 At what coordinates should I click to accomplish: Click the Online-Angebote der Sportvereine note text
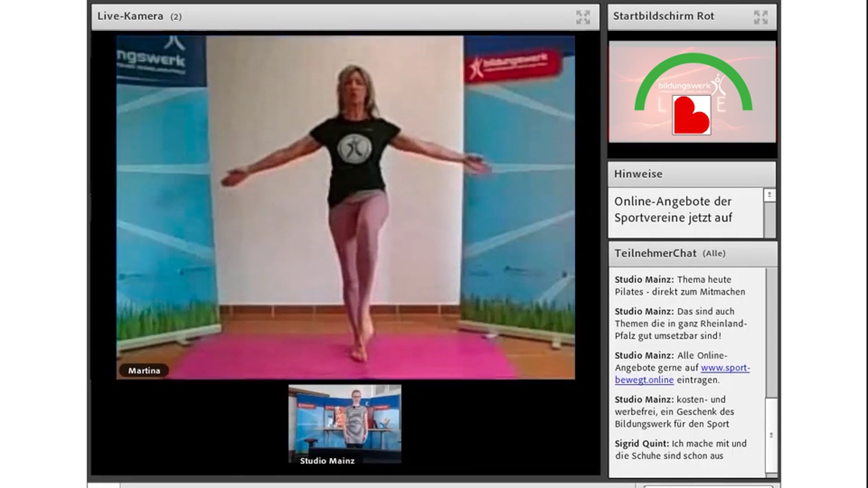click(x=673, y=209)
